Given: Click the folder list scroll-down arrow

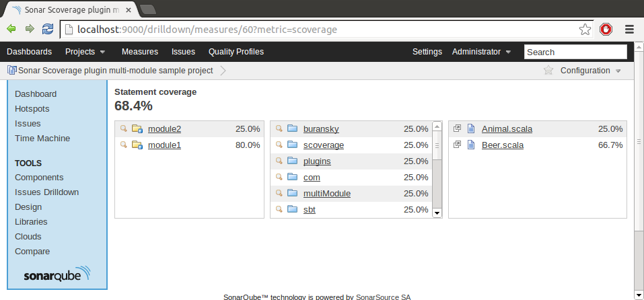Looking at the screenshot, I should (x=437, y=213).
